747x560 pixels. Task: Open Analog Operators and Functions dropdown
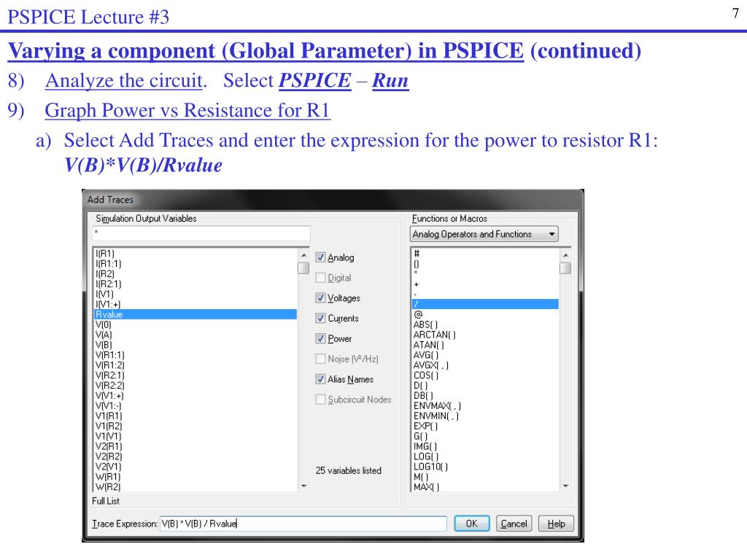pyautogui.click(x=484, y=234)
